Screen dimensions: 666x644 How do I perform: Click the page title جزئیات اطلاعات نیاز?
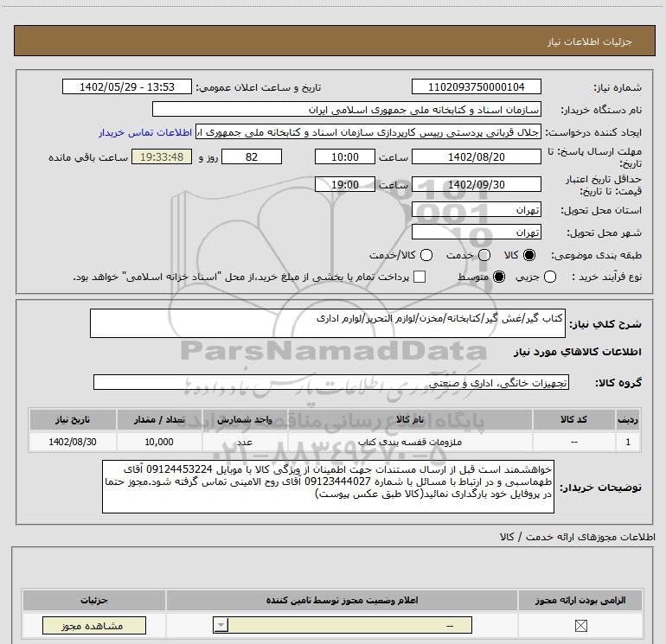coord(590,41)
